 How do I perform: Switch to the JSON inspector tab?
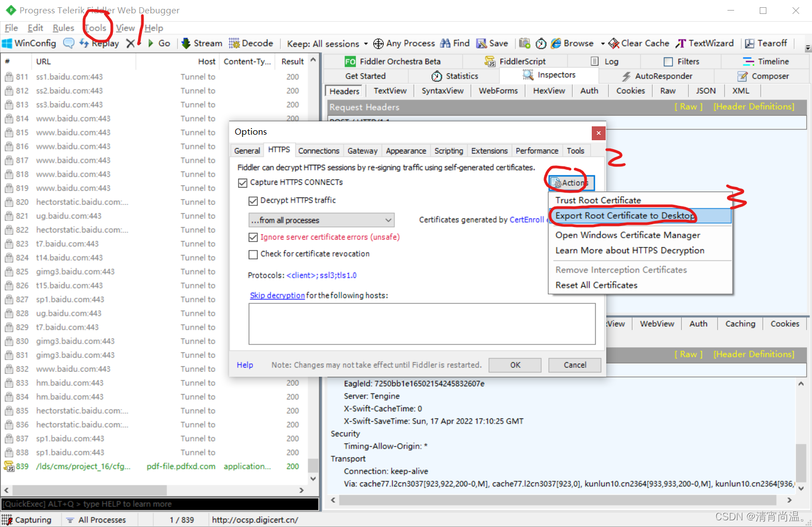(x=706, y=91)
